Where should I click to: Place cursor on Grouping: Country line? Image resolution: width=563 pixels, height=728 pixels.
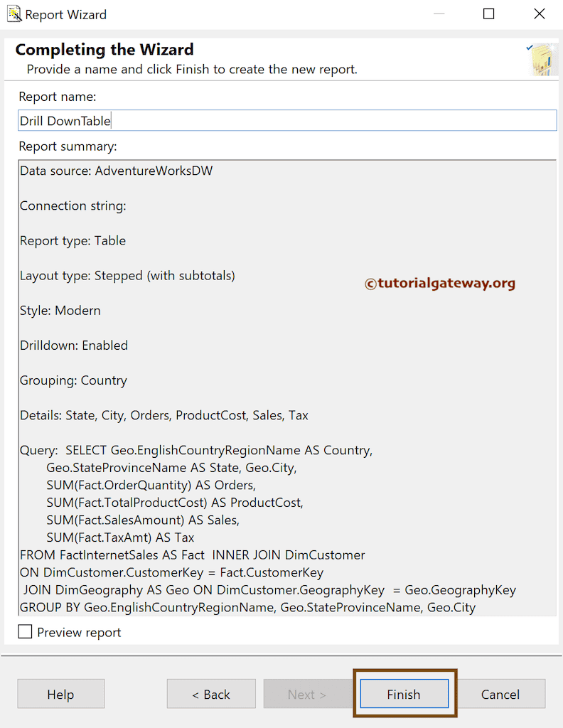coord(73,380)
